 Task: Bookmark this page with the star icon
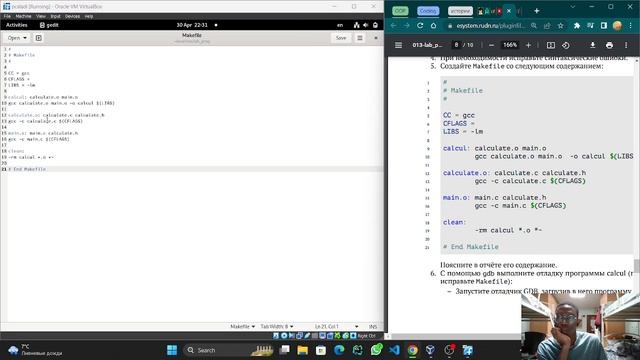[x=560, y=25]
